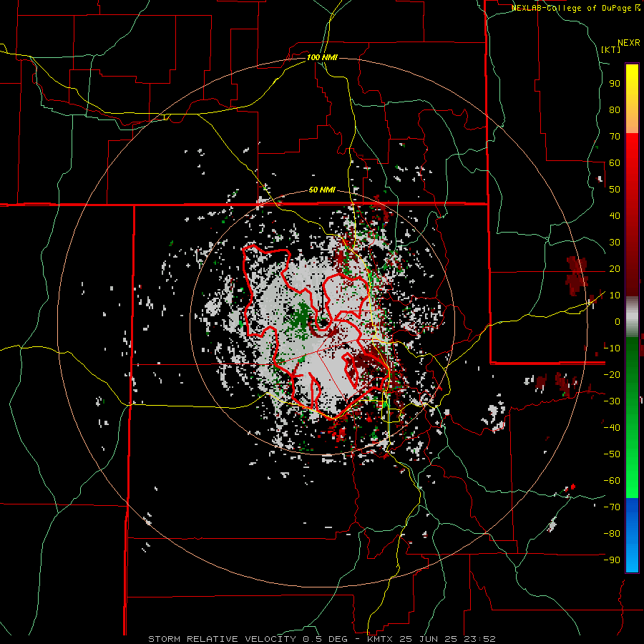
Task: Click the light orange segment of the color bar
Action: (632, 123)
